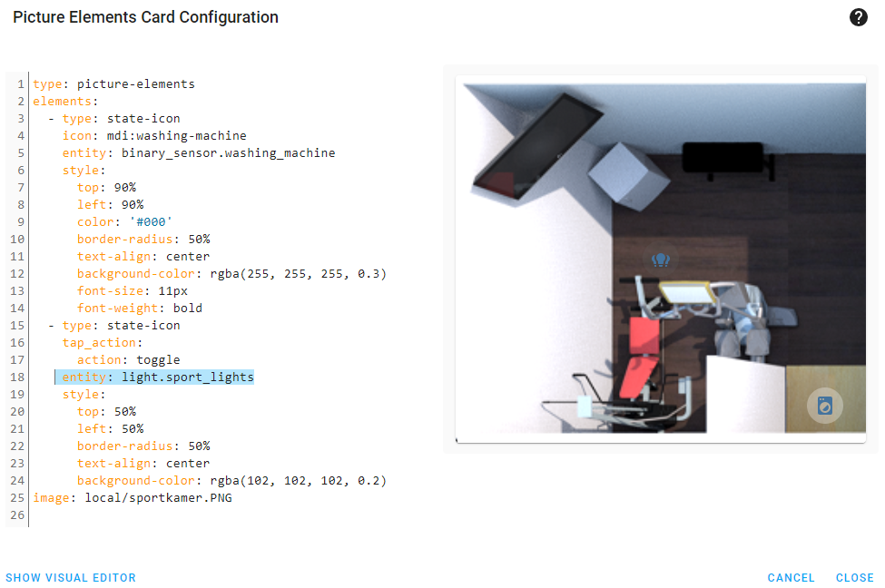Click the 'action: toggle' line
Screen dimensions: 885x588
[x=129, y=360]
